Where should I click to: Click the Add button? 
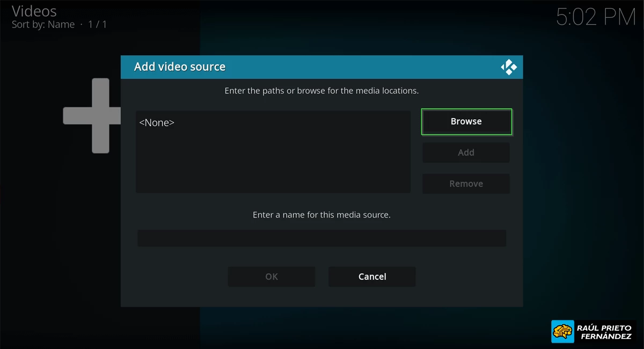point(466,152)
